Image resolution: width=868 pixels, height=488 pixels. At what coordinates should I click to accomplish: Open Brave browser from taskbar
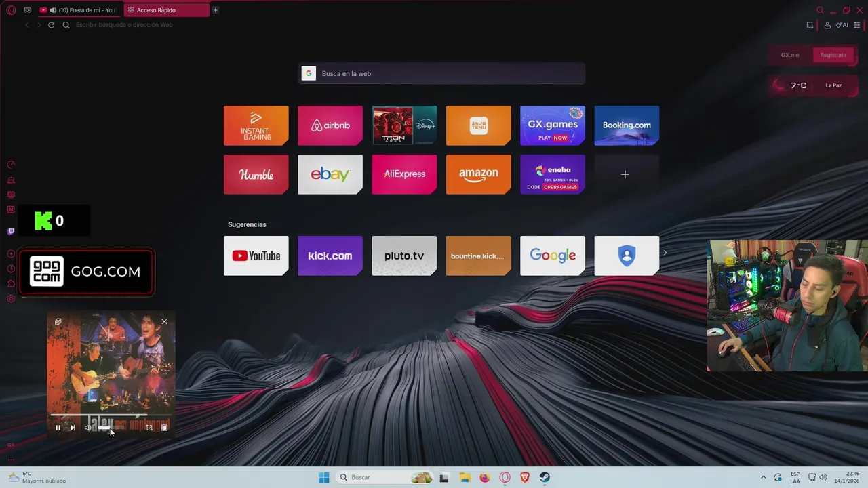[525, 477]
